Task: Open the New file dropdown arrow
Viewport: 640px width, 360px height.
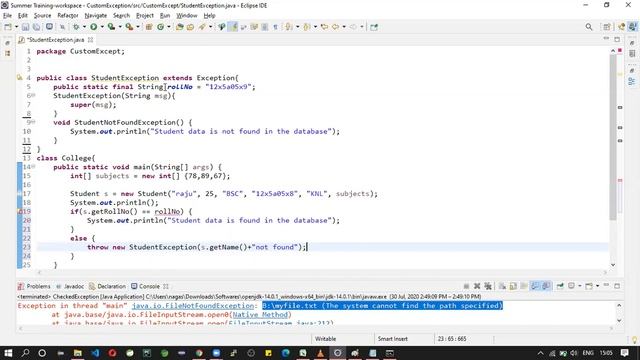Action: click(x=16, y=27)
